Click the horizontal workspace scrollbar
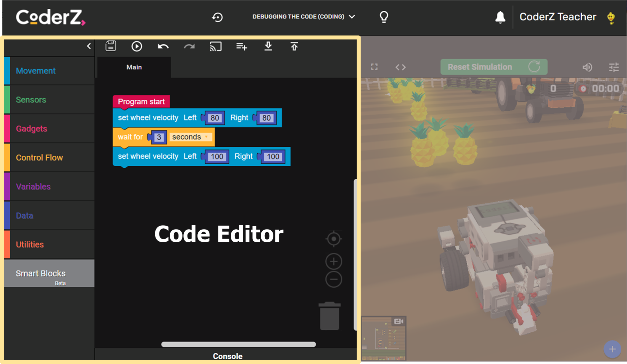Viewport: 627px width, 364px height. [x=238, y=344]
